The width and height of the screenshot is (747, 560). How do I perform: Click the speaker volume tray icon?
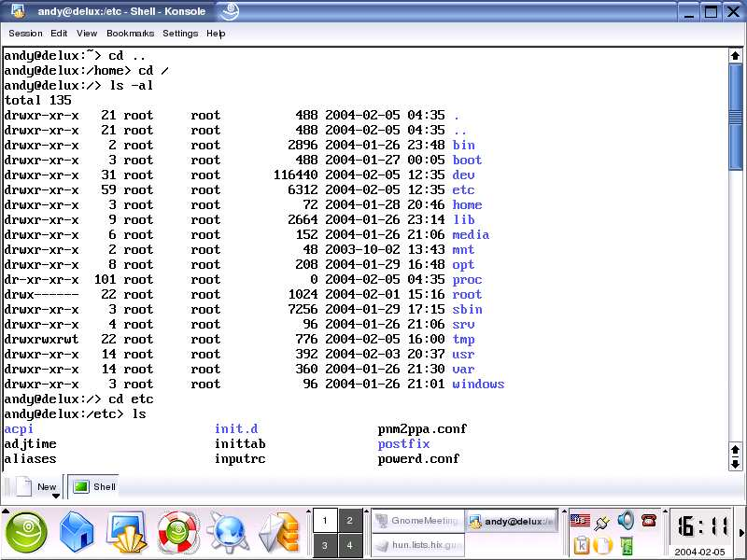(x=626, y=521)
